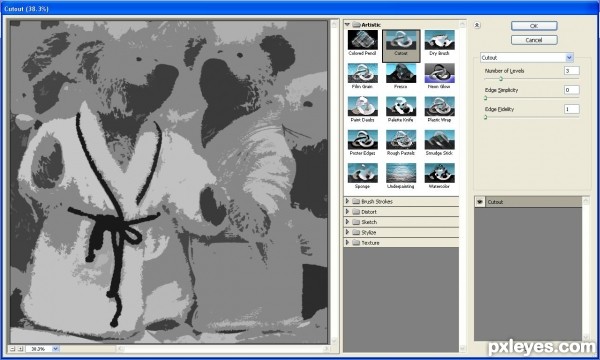
Task: Click the Edge Fidelity value field
Action: coord(572,109)
